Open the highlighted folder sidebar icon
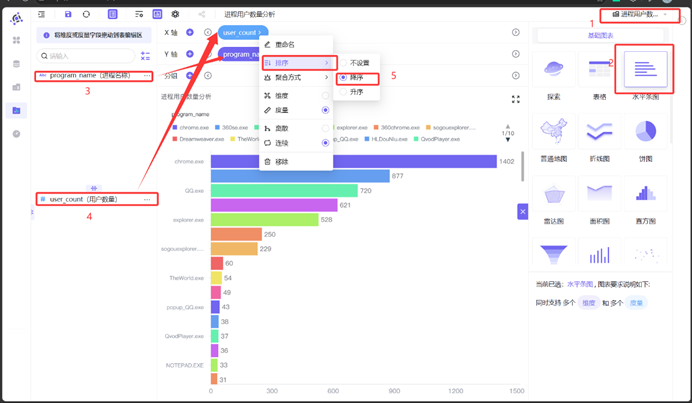This screenshot has height=403, width=692. coord(16,110)
